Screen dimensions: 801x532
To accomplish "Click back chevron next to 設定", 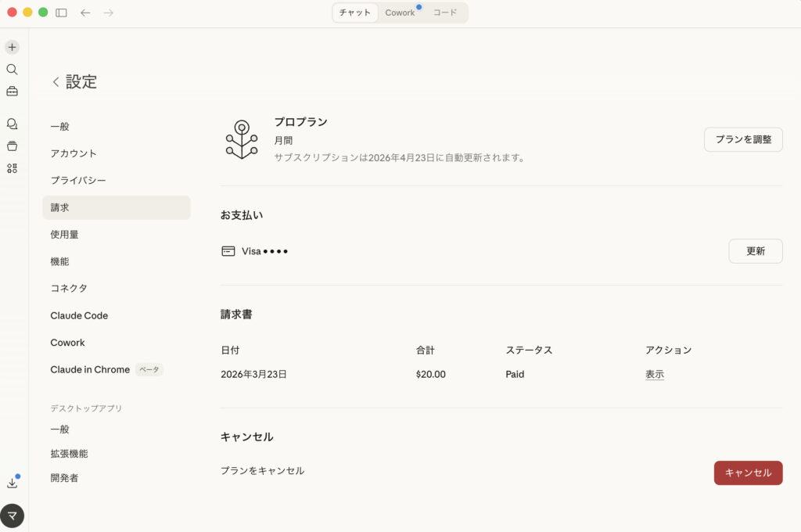I will tap(56, 82).
